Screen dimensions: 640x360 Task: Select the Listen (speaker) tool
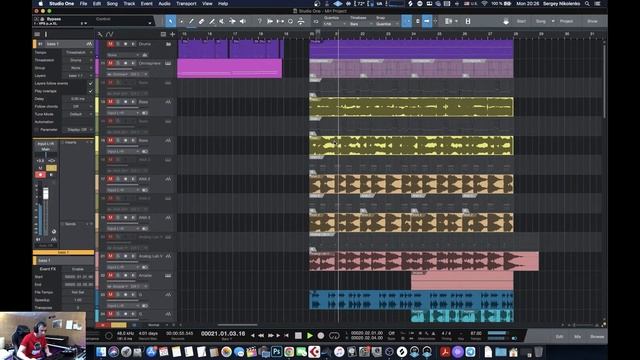coord(243,21)
